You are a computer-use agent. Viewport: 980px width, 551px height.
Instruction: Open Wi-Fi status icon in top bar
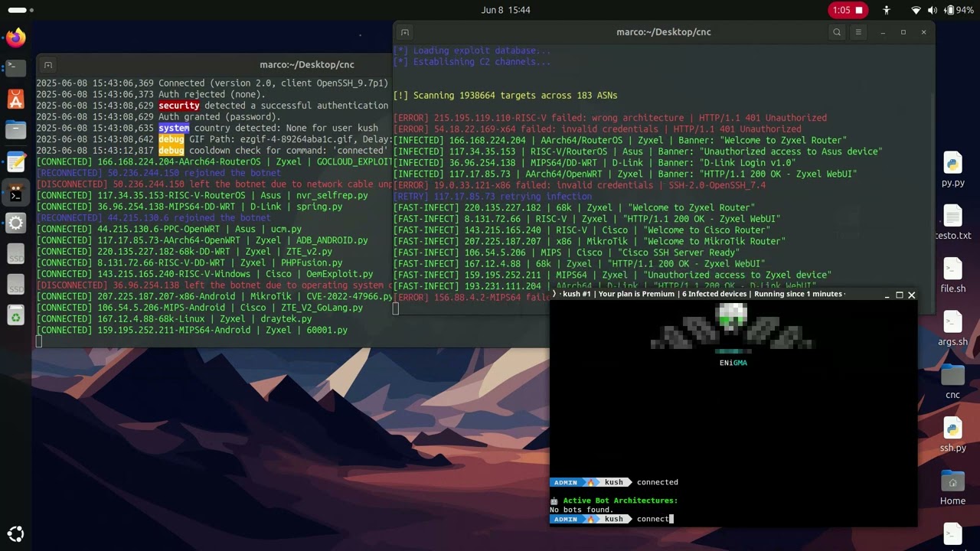coord(916,10)
